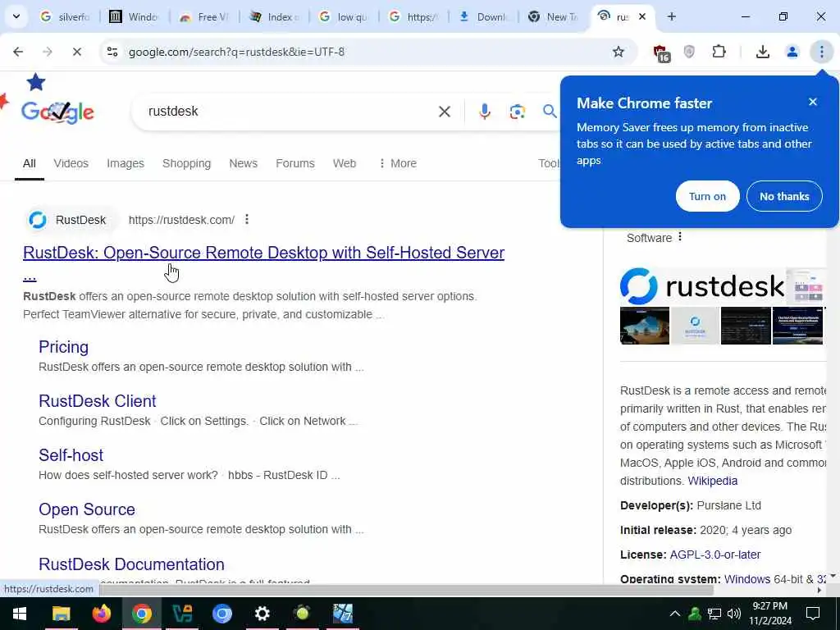Open volume control in system tray
Viewport: 840px width, 630px height.
click(x=734, y=614)
